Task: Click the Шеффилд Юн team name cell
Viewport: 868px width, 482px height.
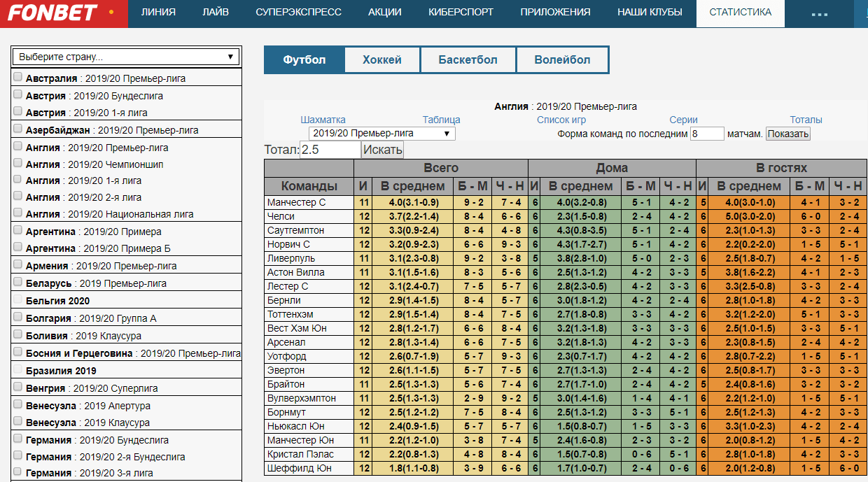Action: [309, 469]
